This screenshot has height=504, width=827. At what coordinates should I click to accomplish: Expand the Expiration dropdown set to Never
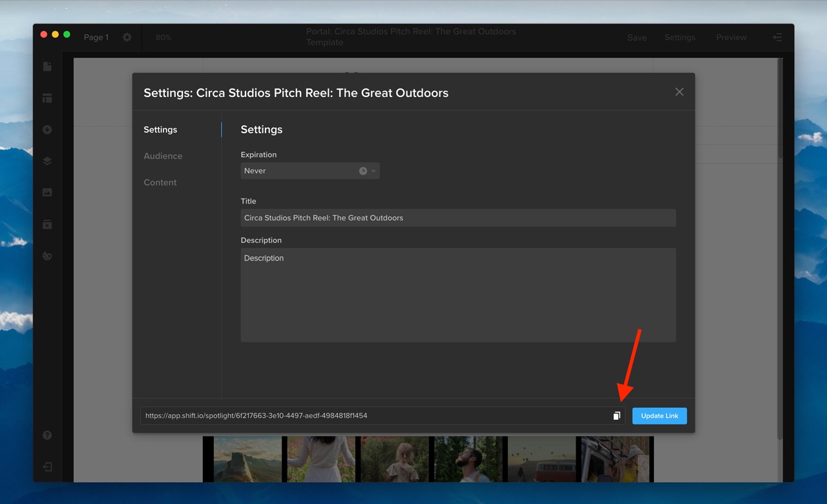click(310, 171)
